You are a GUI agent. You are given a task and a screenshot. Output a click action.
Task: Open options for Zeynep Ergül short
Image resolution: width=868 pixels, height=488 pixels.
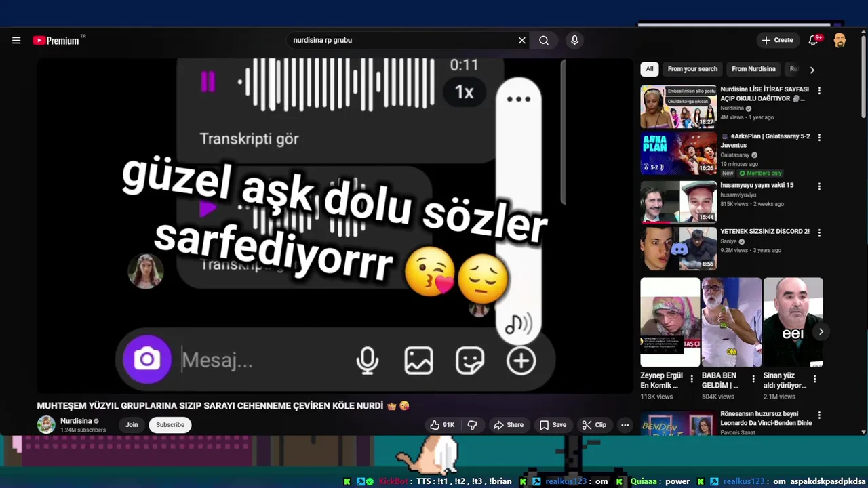coord(692,380)
